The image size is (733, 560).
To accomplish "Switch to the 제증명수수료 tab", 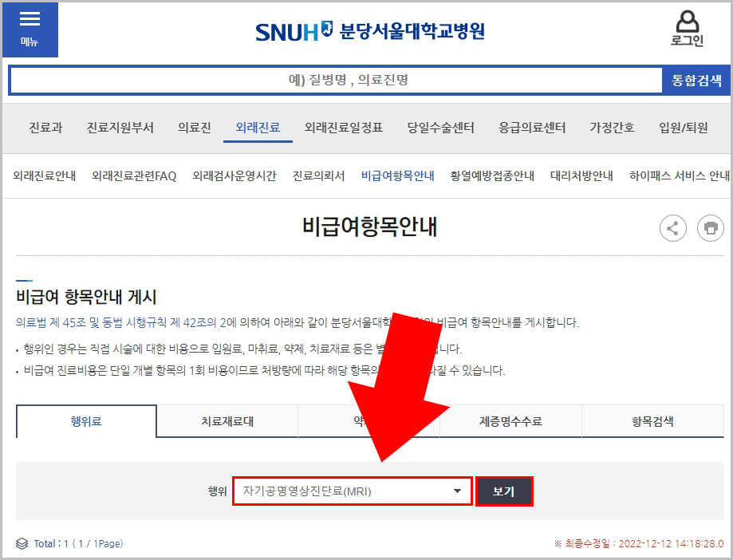I will point(510,421).
